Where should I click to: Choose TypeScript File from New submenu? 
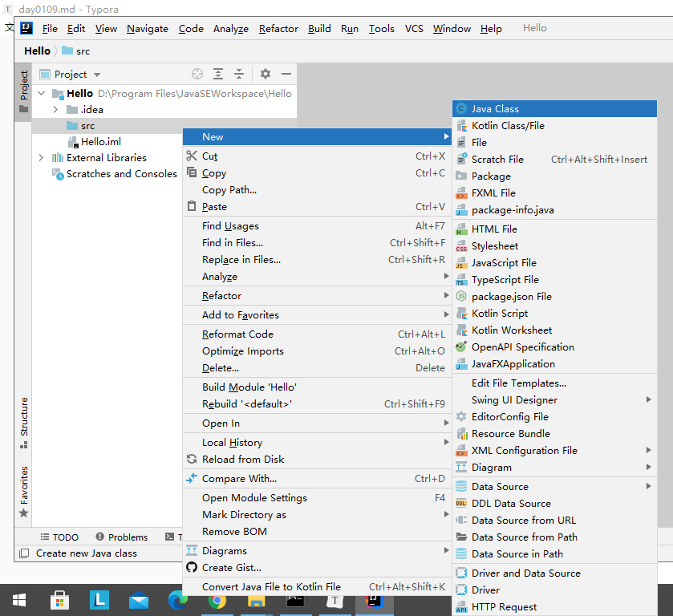coord(554,279)
